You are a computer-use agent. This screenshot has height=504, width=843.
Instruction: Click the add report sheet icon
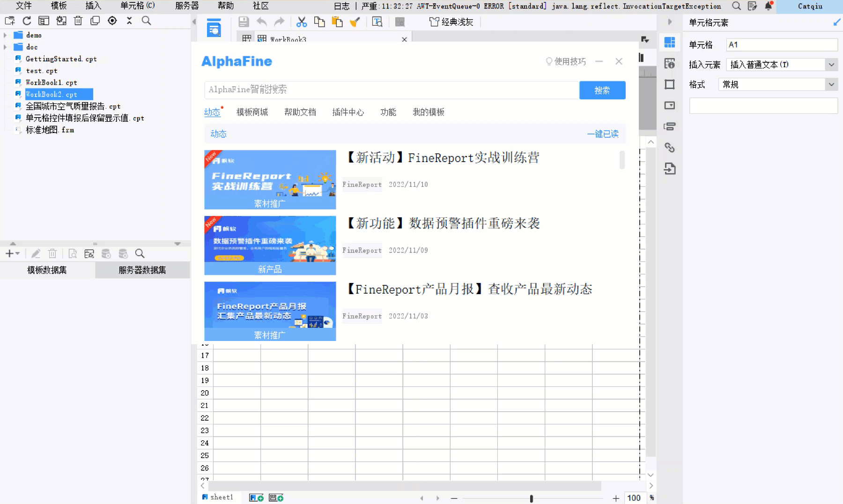click(x=256, y=497)
